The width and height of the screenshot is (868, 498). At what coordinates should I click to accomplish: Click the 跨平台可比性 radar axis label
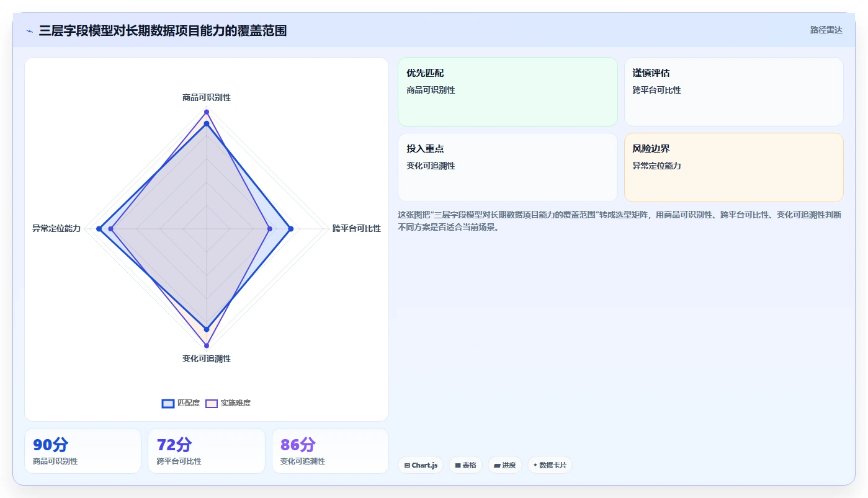point(357,228)
